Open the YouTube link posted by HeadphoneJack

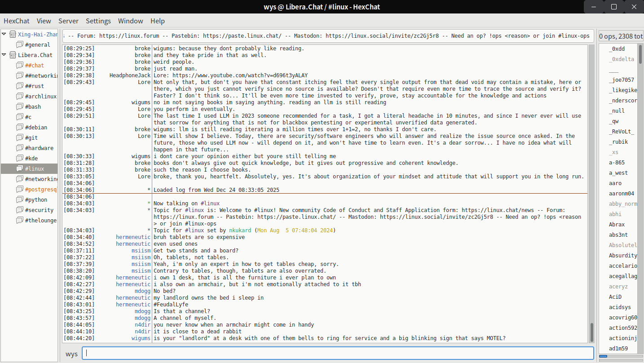pyautogui.click(x=240, y=75)
